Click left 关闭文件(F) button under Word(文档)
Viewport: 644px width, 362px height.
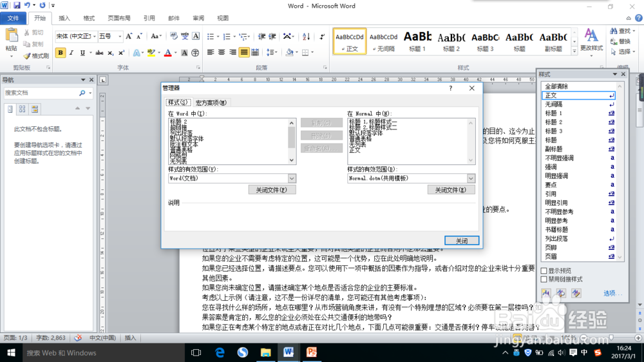pyautogui.click(x=272, y=190)
